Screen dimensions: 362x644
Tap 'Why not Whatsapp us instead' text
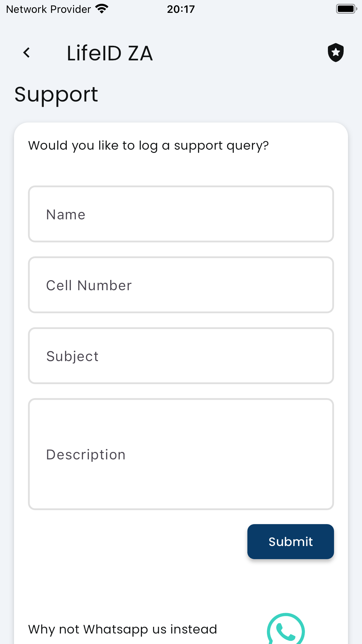(123, 629)
